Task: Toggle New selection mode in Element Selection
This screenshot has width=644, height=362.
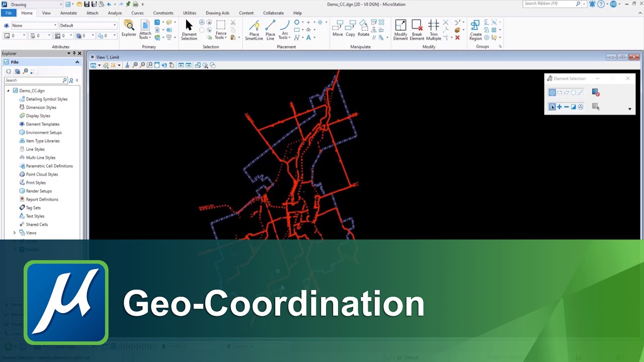Action: click(552, 107)
